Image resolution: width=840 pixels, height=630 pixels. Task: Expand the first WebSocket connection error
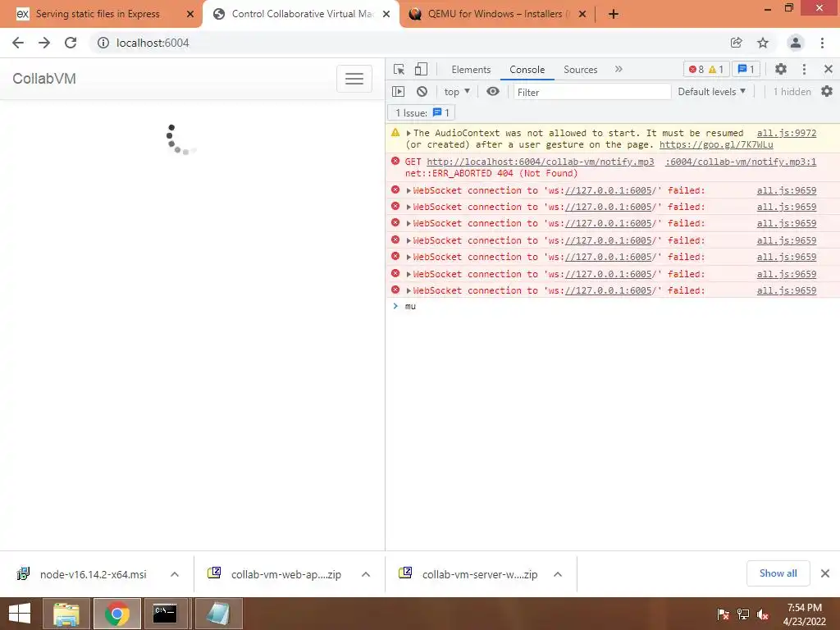[409, 190]
